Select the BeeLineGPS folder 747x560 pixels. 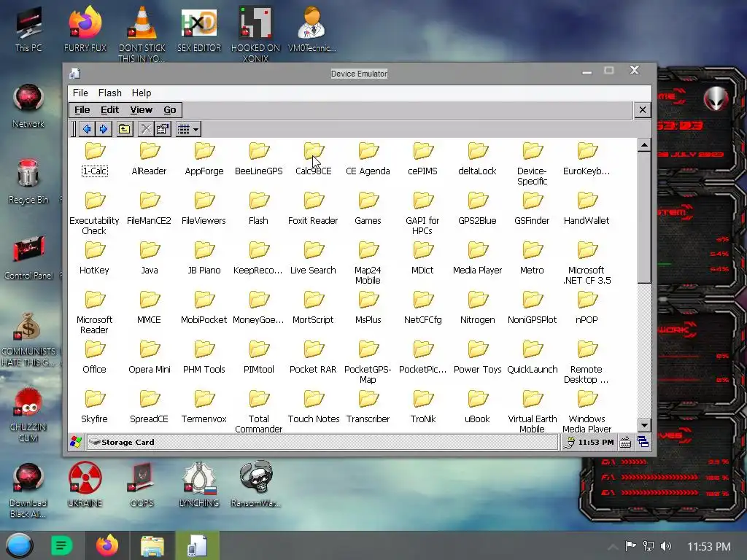pos(259,160)
